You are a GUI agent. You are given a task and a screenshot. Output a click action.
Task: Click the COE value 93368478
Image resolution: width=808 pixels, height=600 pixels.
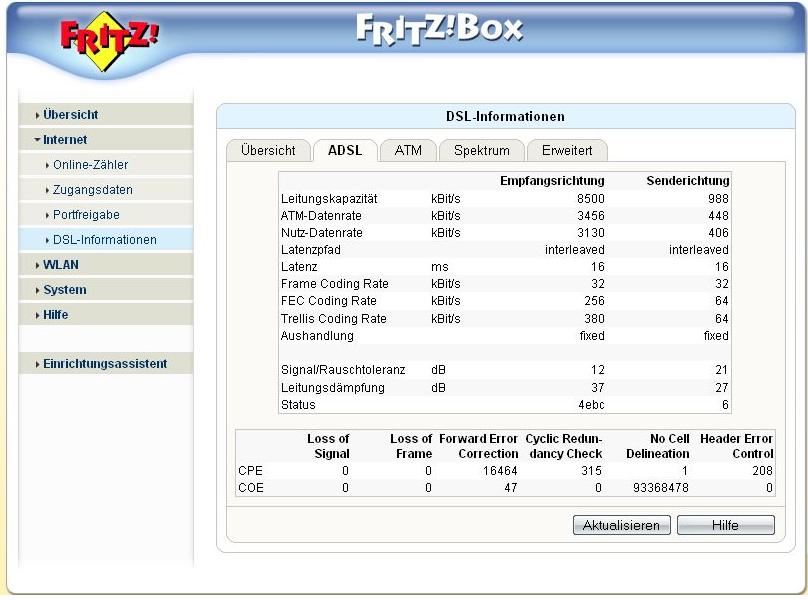661,488
